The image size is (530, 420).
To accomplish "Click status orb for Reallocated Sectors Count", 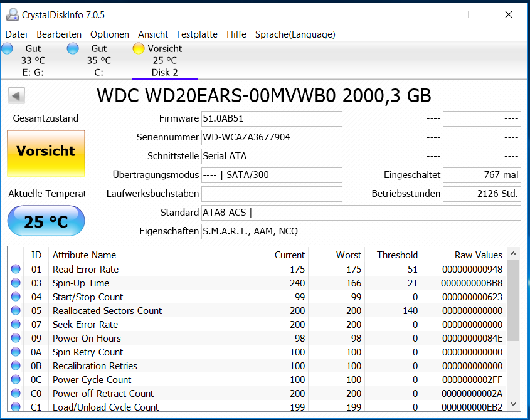I will [x=16, y=310].
